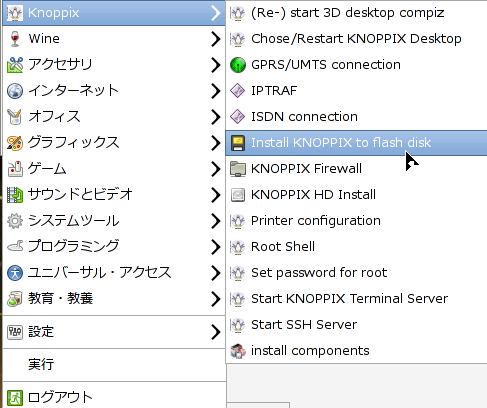Click the KNOPPIX HD Install drive icon

pyautogui.click(x=238, y=195)
